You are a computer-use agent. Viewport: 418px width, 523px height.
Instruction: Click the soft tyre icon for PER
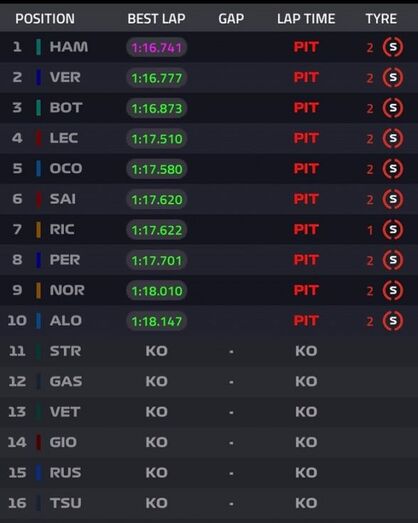393,260
